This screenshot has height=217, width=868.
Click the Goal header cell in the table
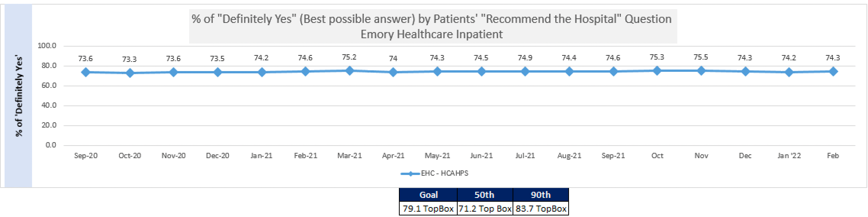pos(428,195)
